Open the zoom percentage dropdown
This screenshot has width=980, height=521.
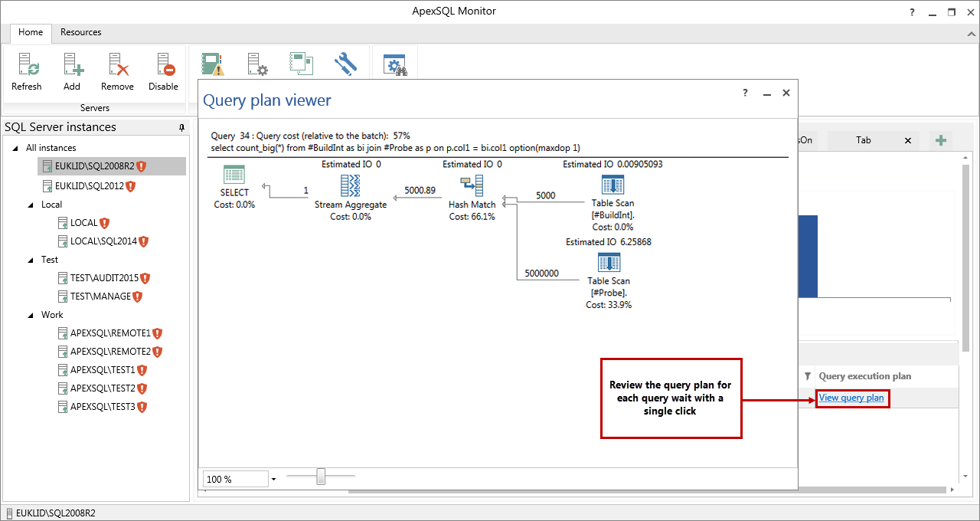(273, 478)
